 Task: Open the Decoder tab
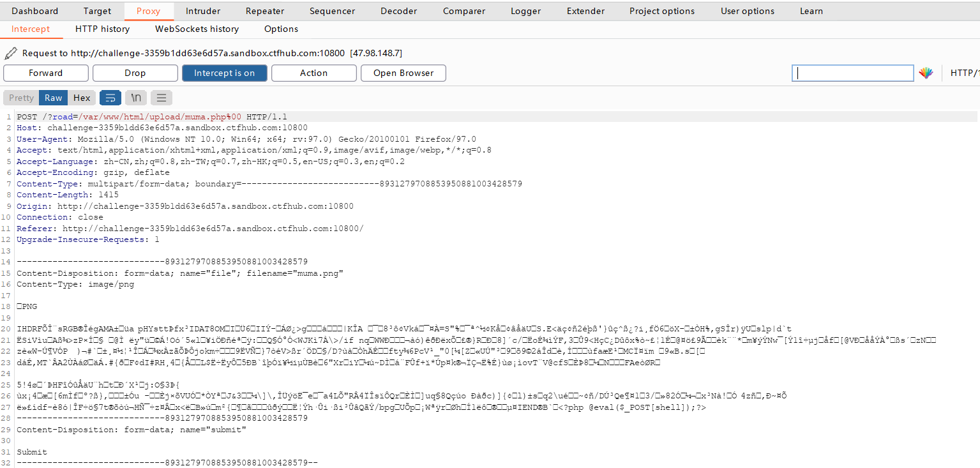399,11
